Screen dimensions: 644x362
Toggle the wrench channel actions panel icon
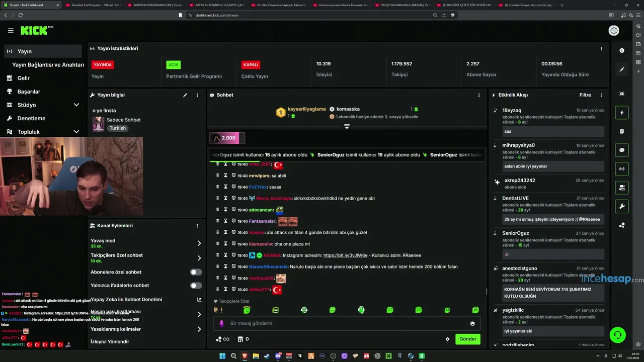coord(622,206)
